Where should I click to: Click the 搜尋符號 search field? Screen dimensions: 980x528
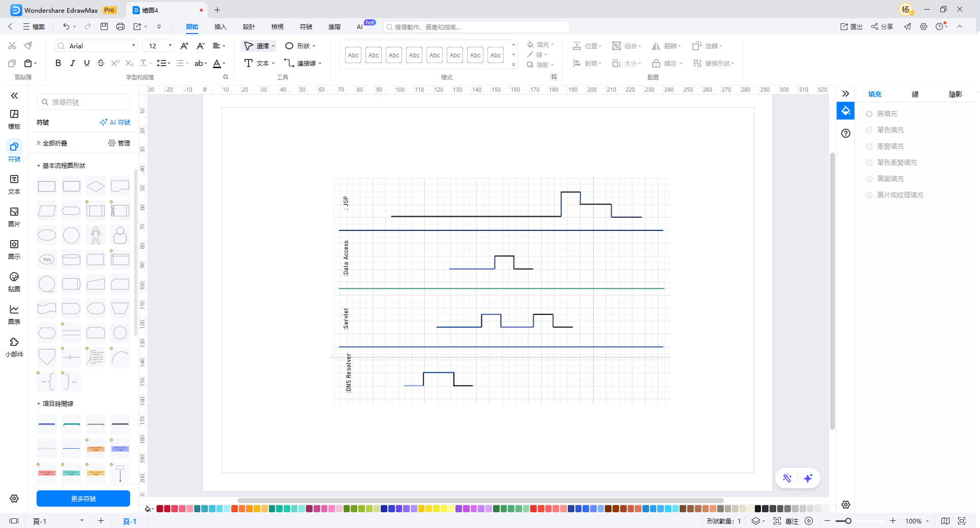[x=84, y=102]
